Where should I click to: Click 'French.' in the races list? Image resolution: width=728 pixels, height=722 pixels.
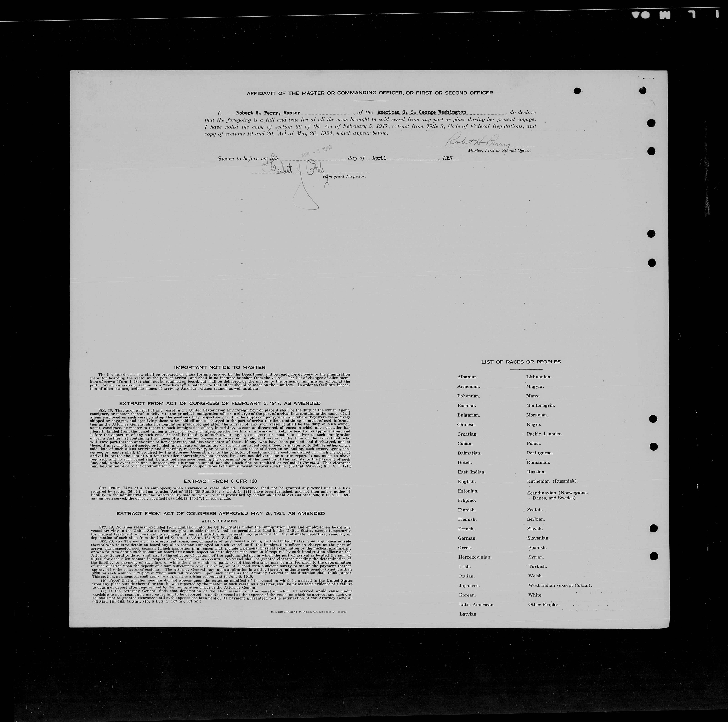pos(466,529)
